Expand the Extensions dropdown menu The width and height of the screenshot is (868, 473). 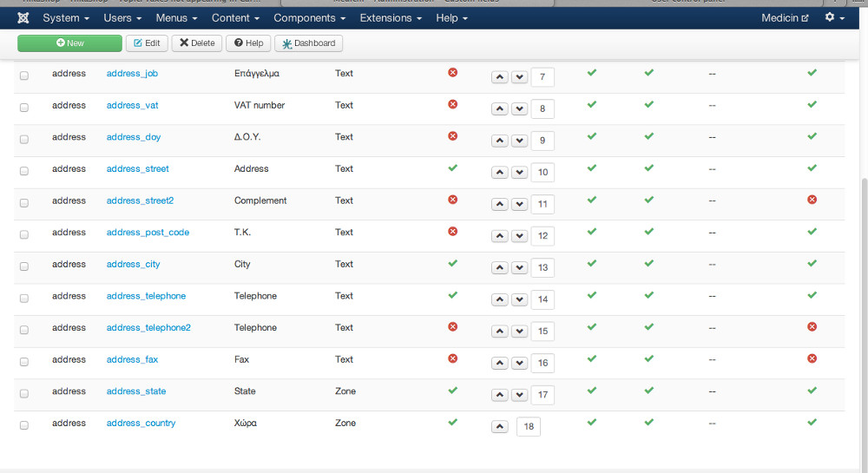click(391, 17)
